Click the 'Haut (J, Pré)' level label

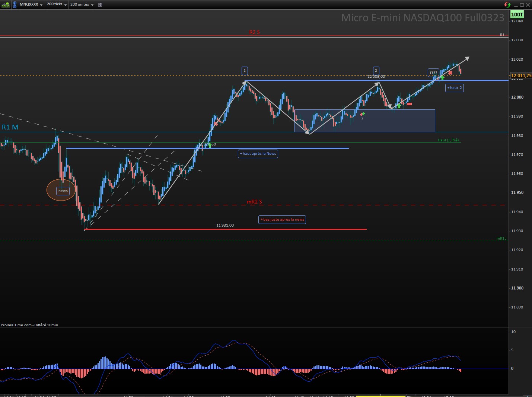(x=448, y=140)
